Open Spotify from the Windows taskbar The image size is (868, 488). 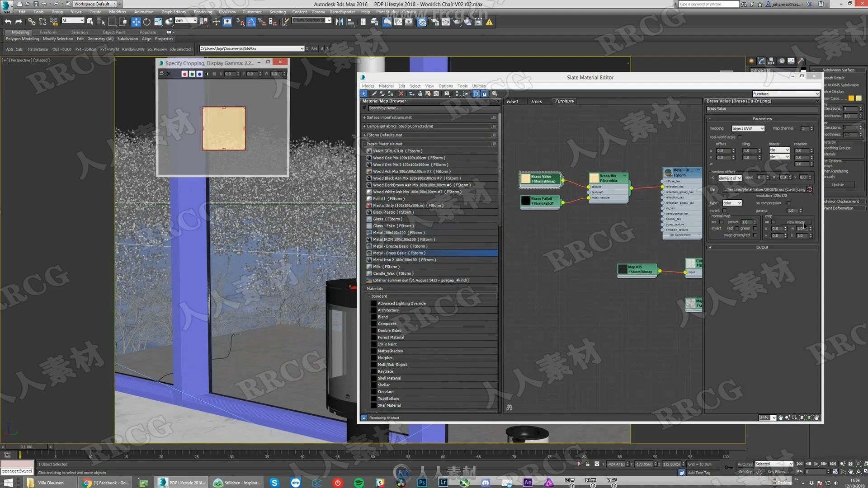[x=359, y=483]
